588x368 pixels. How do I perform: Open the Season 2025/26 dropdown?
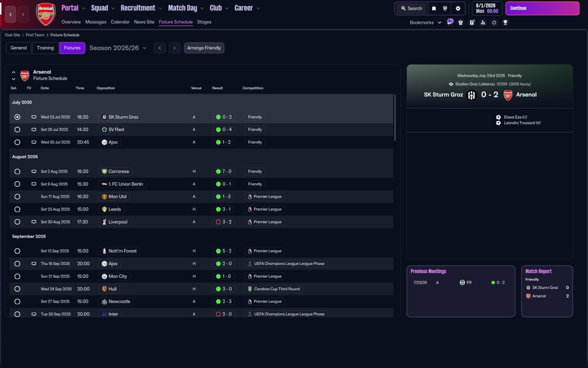118,48
